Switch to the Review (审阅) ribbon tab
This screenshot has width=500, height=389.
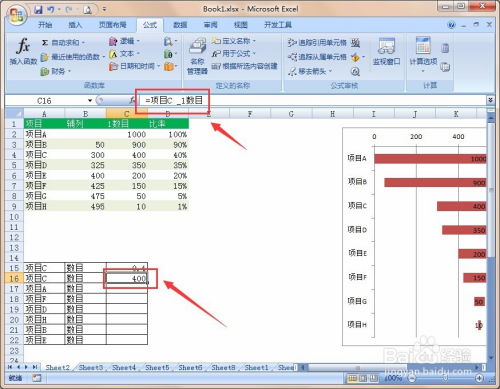(x=210, y=25)
